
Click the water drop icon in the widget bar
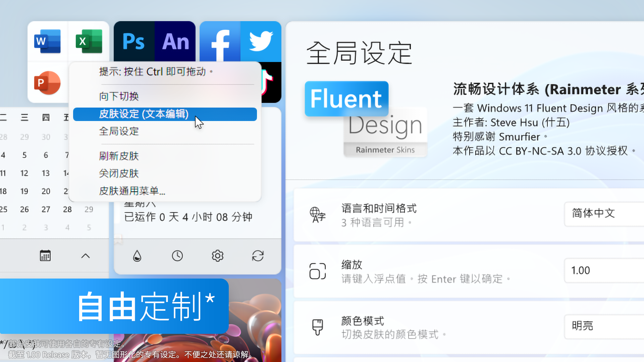pyautogui.click(x=137, y=256)
